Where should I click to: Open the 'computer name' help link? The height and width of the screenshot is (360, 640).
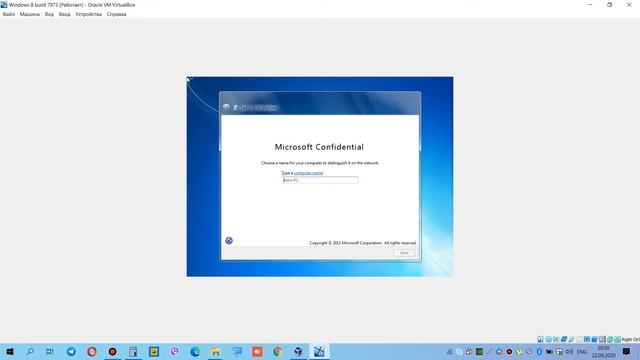tap(309, 173)
